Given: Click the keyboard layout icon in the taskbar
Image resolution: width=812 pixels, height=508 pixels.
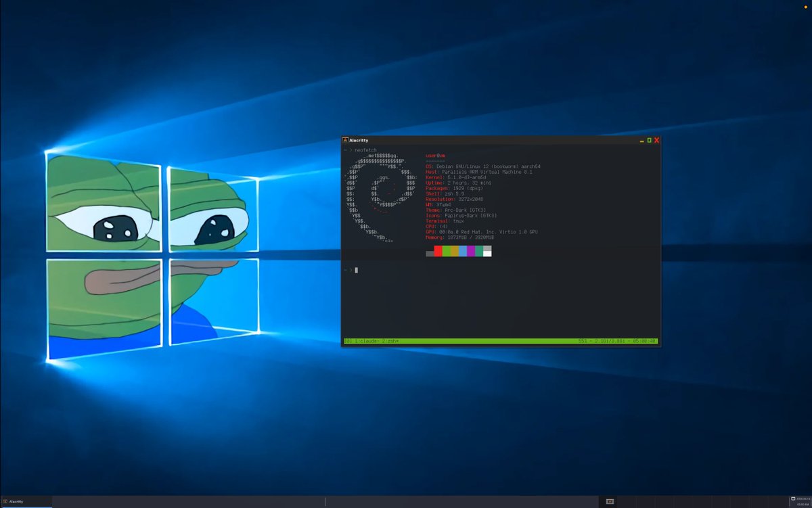Looking at the screenshot, I should point(610,502).
